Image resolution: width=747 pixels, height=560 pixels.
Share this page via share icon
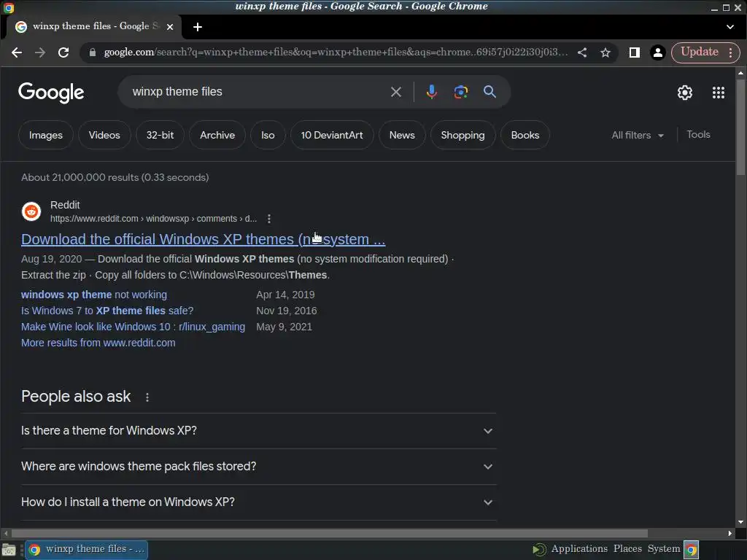[x=581, y=52]
